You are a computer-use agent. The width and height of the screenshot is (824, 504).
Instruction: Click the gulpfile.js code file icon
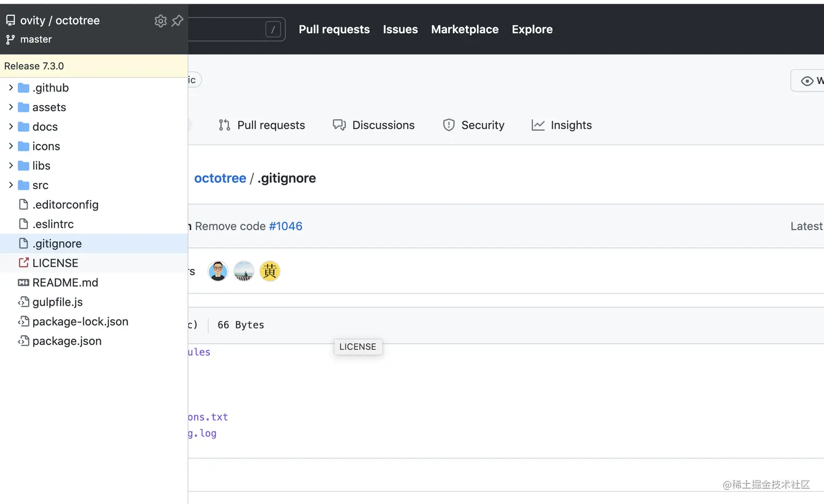click(23, 302)
